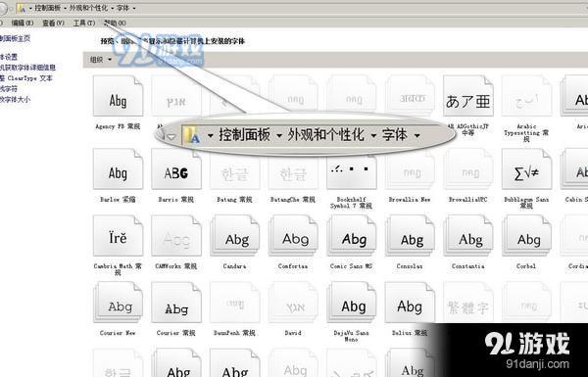
Task: Open the Constantia font family icon
Action: 468,236
